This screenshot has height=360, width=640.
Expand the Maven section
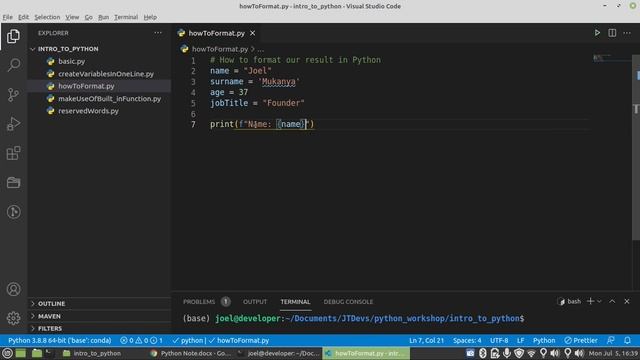(99, 316)
